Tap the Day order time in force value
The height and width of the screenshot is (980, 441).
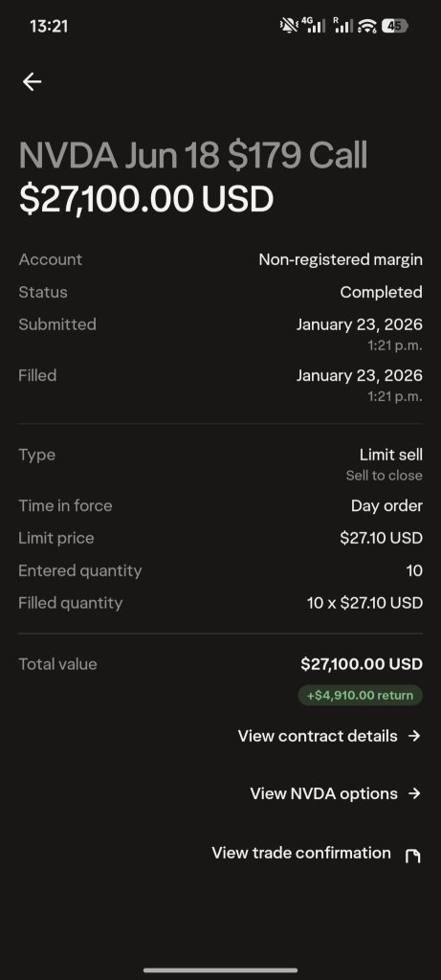[x=386, y=505]
